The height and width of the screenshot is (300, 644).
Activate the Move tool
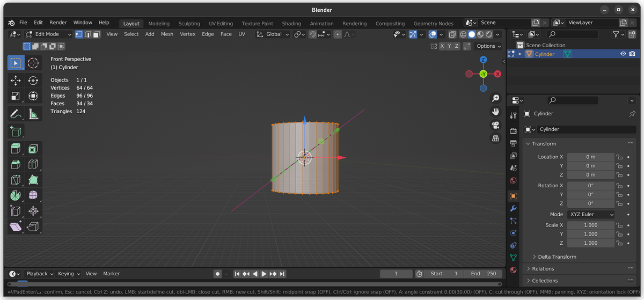click(16, 81)
